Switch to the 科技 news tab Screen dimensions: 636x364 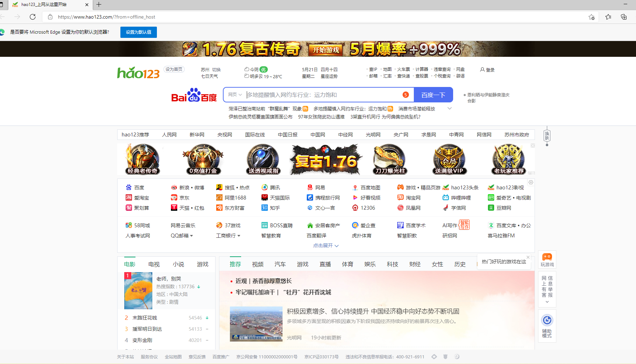pos(392,264)
